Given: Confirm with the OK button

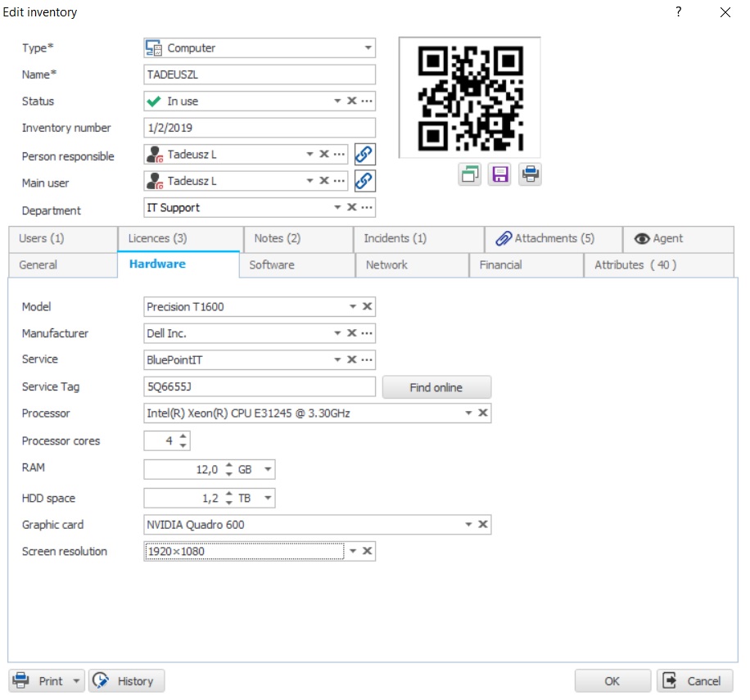Looking at the screenshot, I should coord(612,681).
